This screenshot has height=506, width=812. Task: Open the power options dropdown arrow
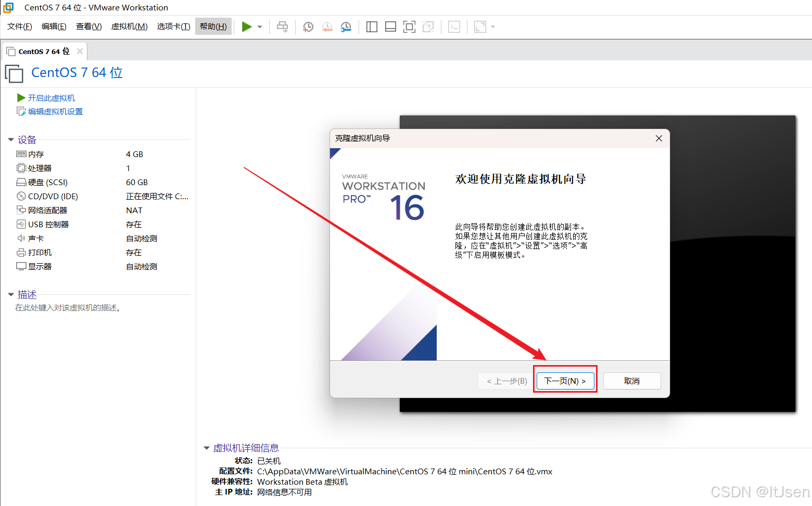(260, 27)
